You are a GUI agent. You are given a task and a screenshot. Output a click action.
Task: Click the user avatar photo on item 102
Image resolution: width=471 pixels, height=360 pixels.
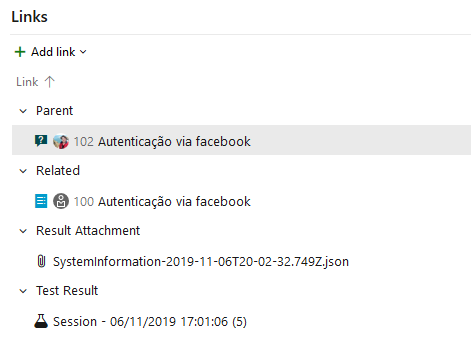point(61,141)
